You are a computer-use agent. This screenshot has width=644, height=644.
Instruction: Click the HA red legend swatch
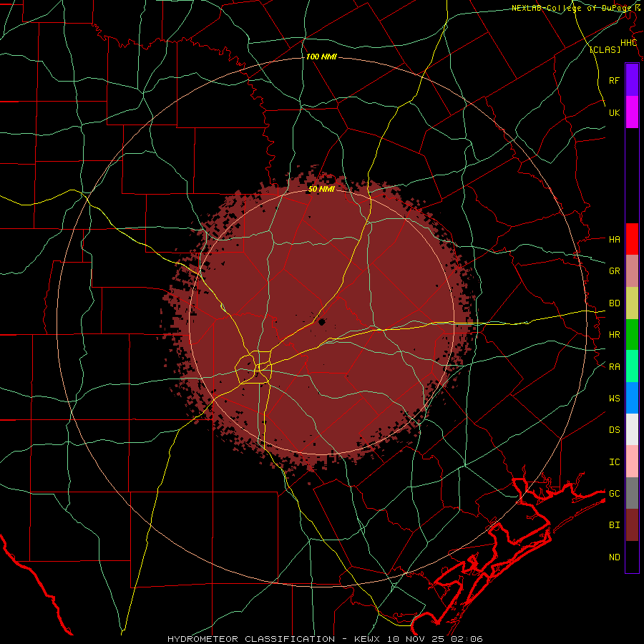tap(632, 239)
